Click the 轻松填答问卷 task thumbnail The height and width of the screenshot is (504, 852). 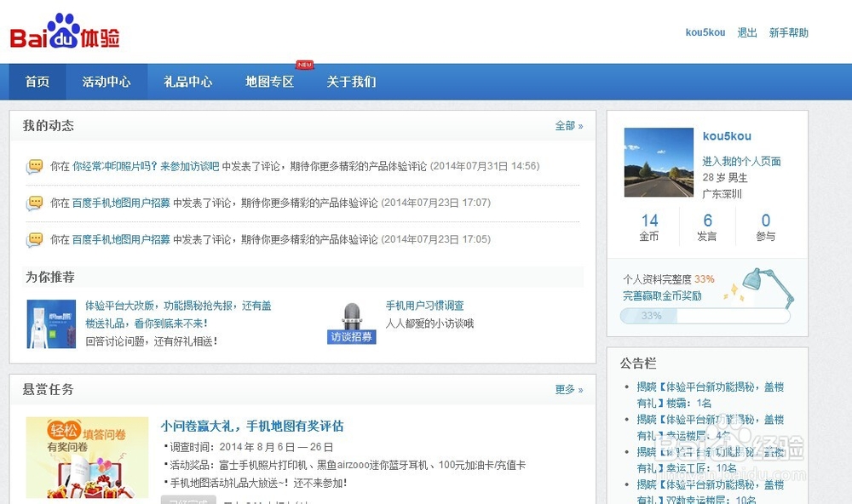tap(87, 457)
